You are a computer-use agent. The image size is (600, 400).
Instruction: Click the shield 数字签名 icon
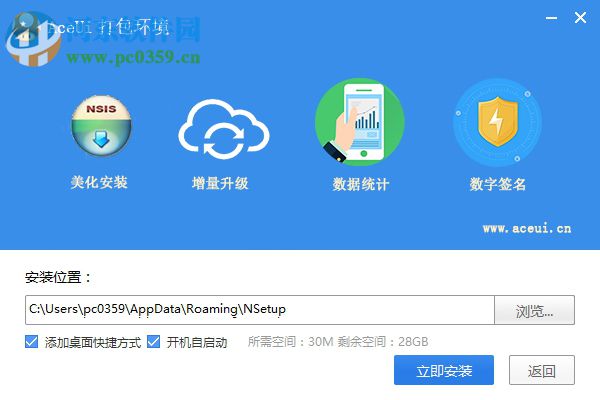pyautogui.click(x=497, y=122)
